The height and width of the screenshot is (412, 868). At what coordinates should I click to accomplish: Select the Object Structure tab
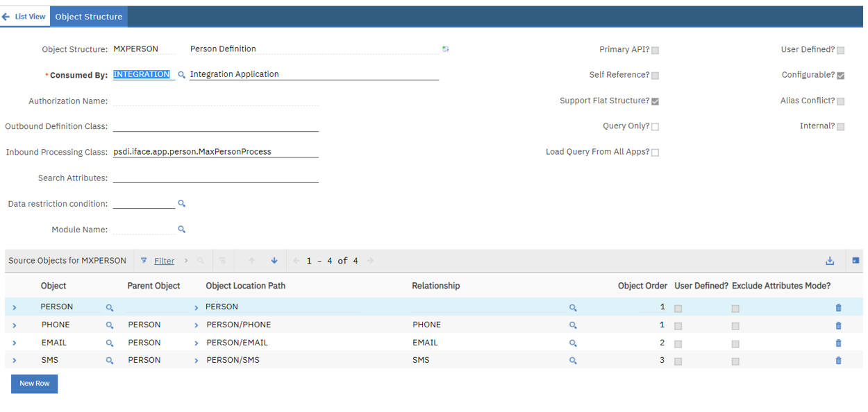coord(88,16)
